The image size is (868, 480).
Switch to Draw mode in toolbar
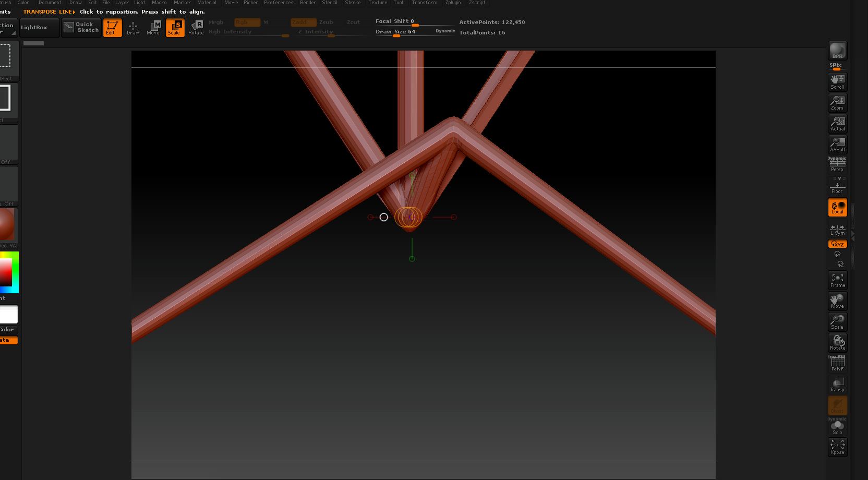point(133,28)
